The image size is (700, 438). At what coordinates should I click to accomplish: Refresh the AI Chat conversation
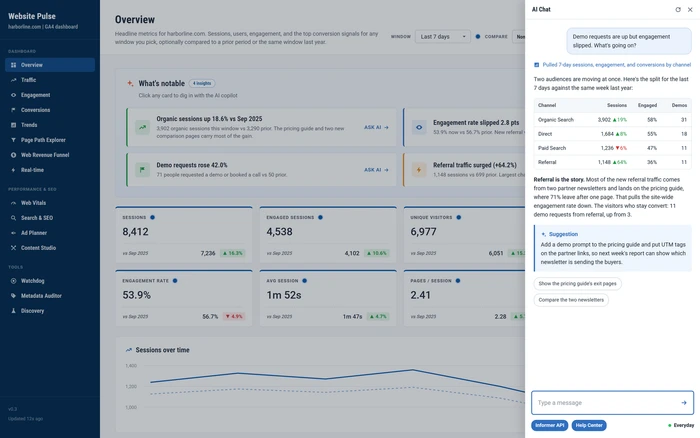[678, 9]
